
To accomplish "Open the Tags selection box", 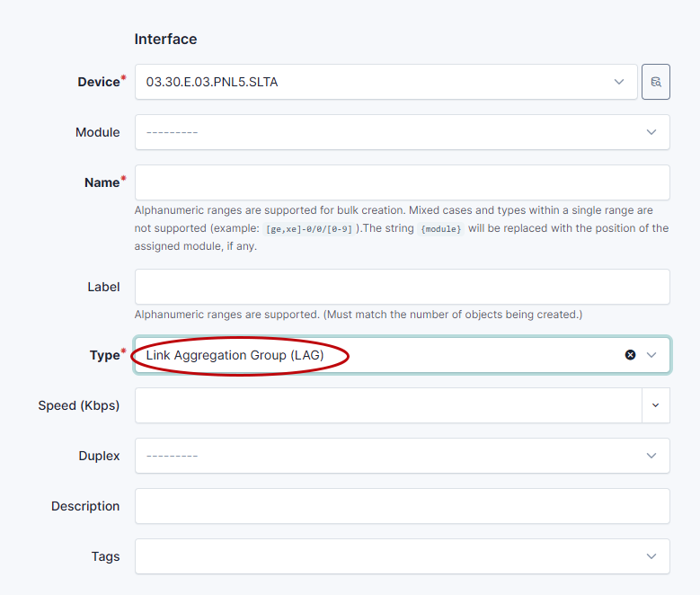I will (x=386, y=556).
